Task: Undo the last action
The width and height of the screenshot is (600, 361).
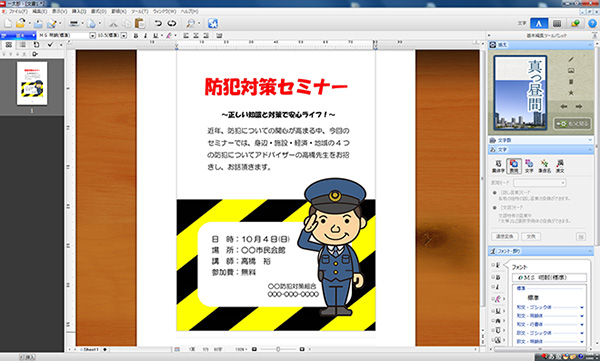Action: [x=158, y=23]
